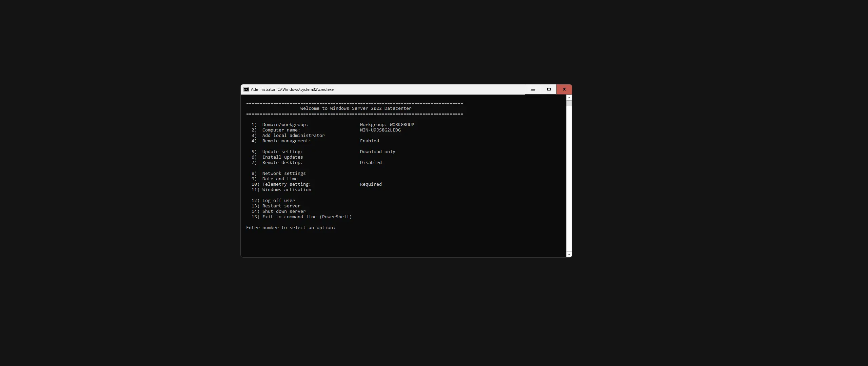The width and height of the screenshot is (868, 366).
Task: Click the Computer name WIN-U9JS8G2LEDG value
Action: [x=380, y=130]
